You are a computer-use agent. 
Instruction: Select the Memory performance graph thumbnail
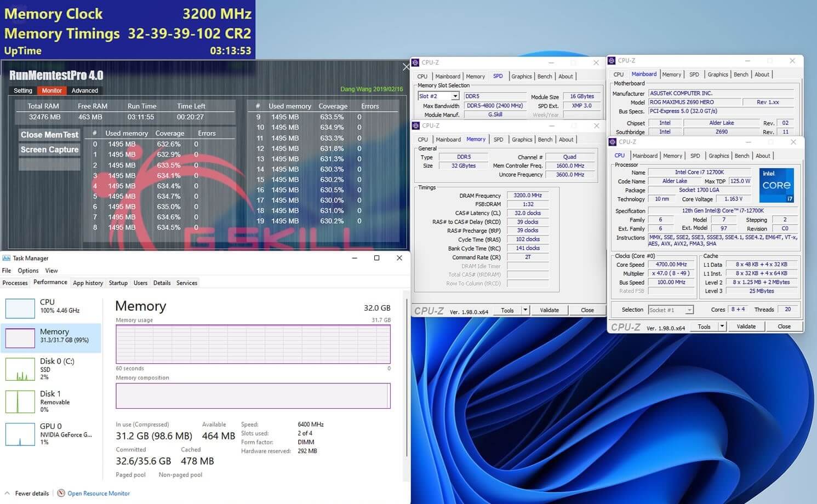point(20,337)
